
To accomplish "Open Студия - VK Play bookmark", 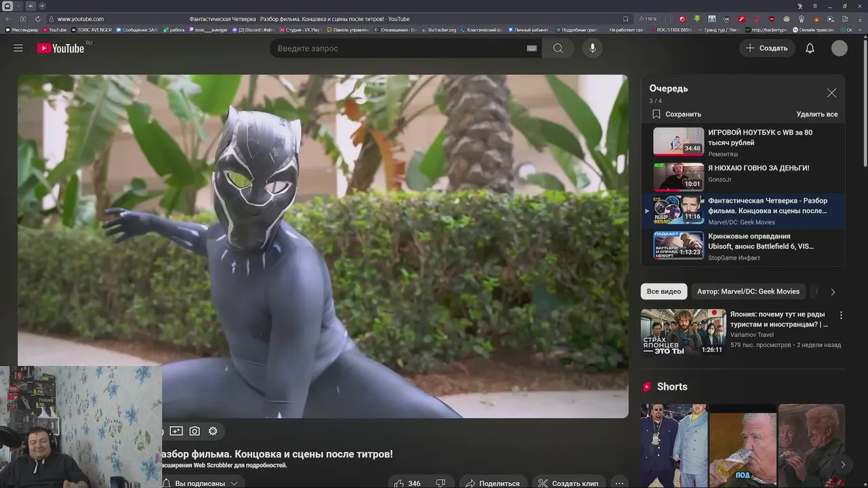I will coord(300,30).
